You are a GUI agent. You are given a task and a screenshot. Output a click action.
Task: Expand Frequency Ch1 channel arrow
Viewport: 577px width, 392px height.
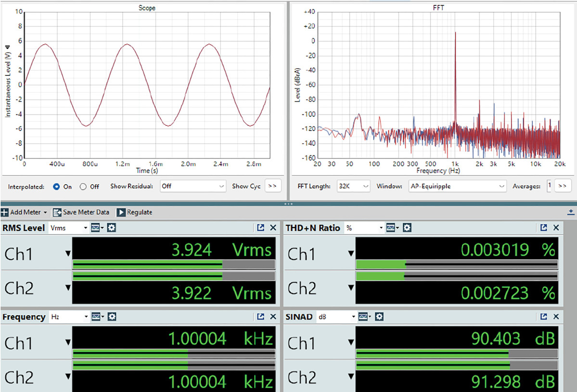point(68,342)
